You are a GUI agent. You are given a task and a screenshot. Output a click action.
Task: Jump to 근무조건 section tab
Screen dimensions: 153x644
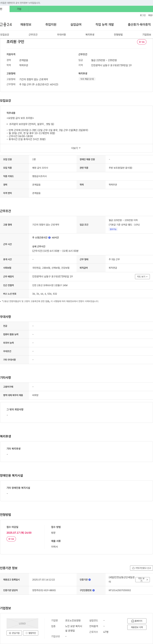33,35
